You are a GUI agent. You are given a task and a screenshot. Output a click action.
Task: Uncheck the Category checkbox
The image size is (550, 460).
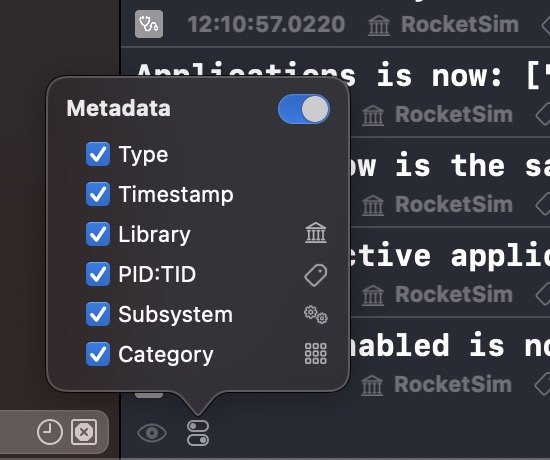pos(98,354)
